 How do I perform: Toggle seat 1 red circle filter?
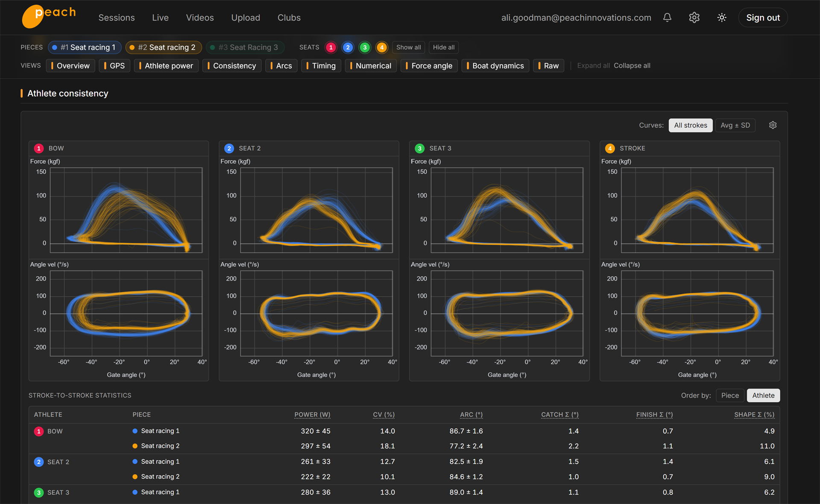click(x=331, y=47)
